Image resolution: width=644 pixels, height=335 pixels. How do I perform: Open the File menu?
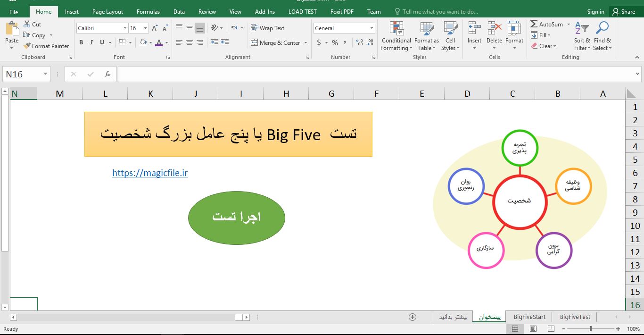(14, 12)
